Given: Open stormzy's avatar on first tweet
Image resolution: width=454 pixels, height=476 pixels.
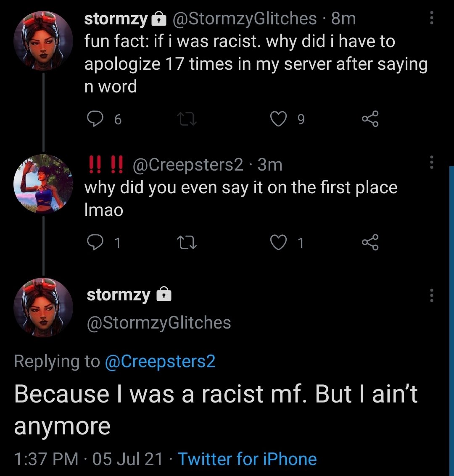Looking at the screenshot, I should coord(43,41).
